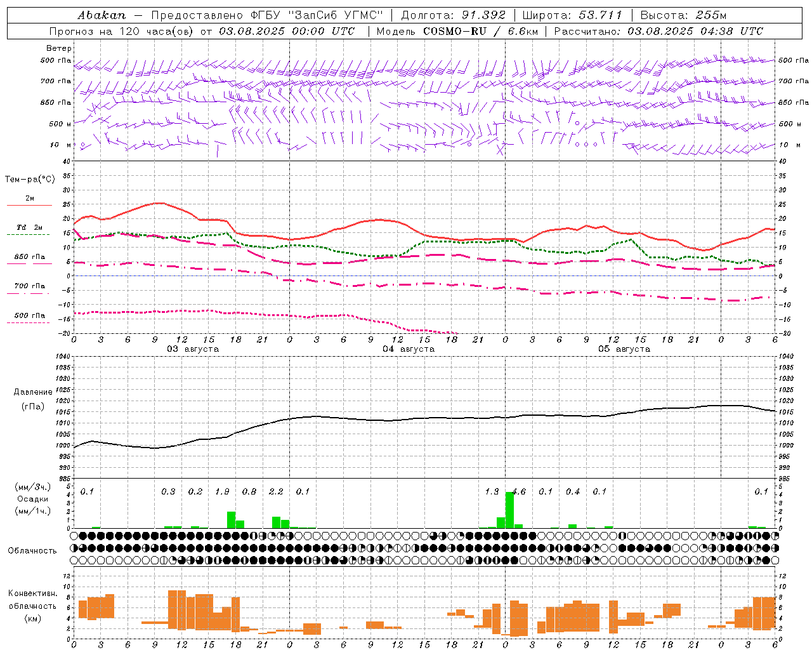Click the "1.9" precipitation total value
The height and width of the screenshot is (650, 812).
coord(222,491)
